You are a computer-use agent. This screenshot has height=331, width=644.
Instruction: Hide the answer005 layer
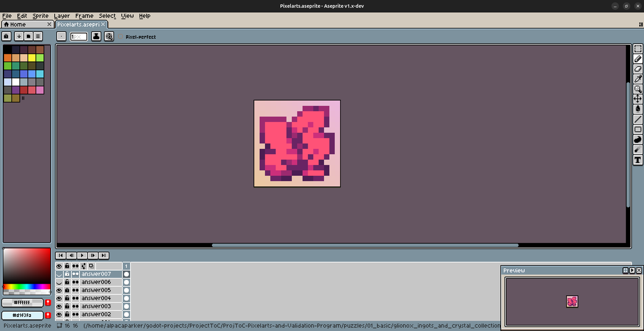[x=59, y=290]
